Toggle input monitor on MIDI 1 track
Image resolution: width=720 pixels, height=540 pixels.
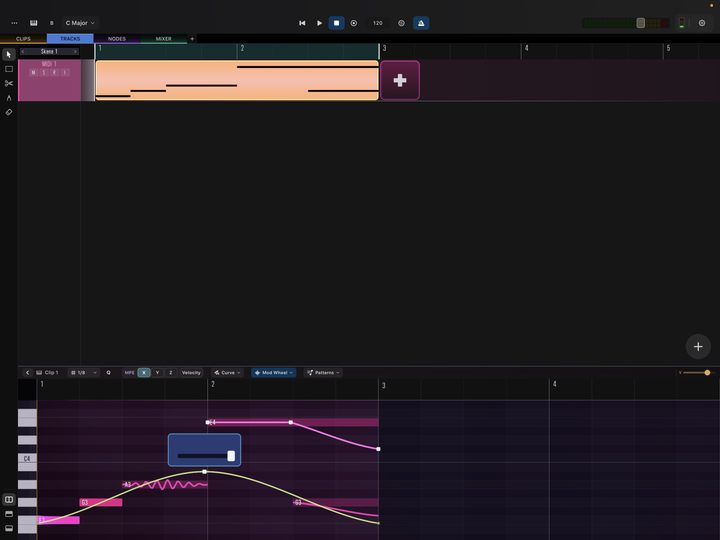click(x=65, y=73)
